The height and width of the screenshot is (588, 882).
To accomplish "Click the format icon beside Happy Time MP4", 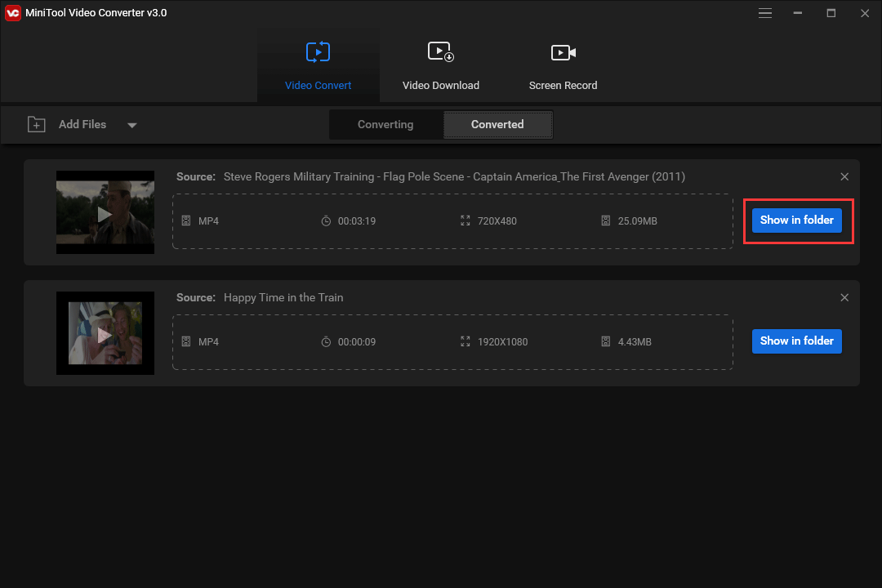I will click(x=186, y=341).
